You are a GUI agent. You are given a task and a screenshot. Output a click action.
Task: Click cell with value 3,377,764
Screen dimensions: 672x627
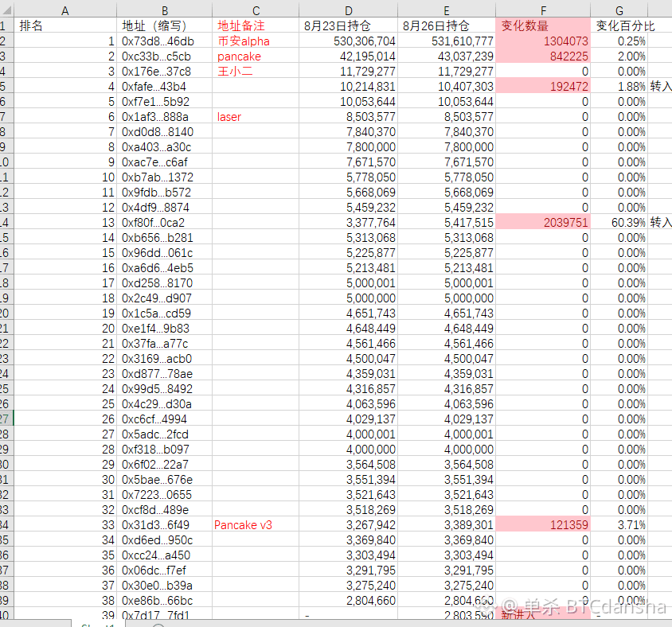(x=349, y=222)
